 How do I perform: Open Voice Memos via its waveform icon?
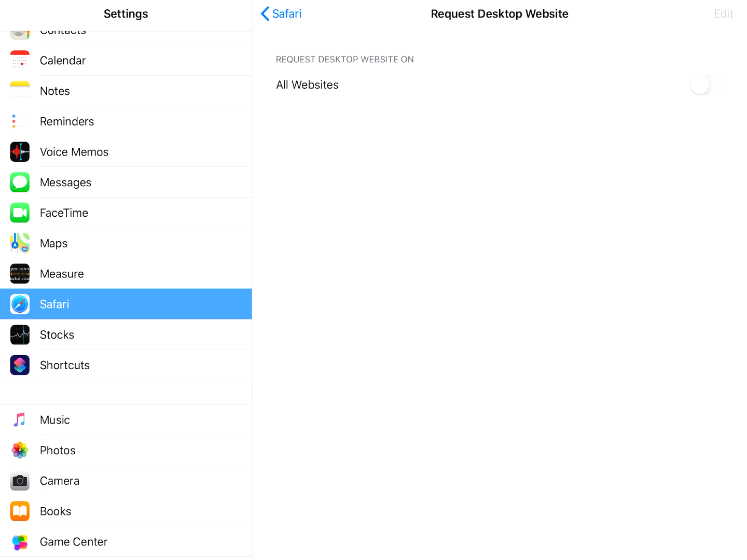20,152
